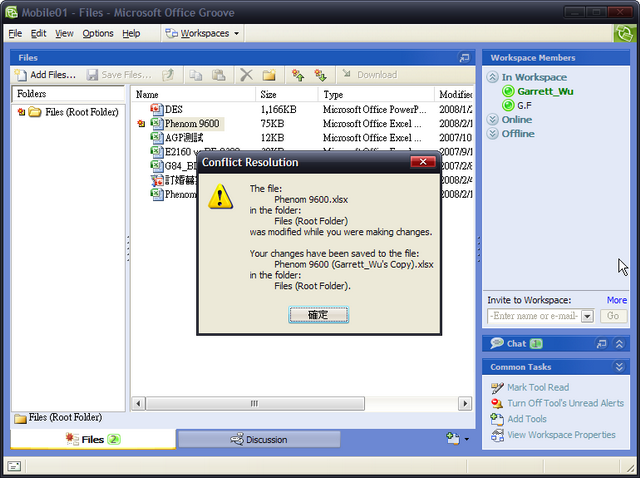Click Add Tools link
The height and width of the screenshot is (478, 640).
tap(527, 419)
